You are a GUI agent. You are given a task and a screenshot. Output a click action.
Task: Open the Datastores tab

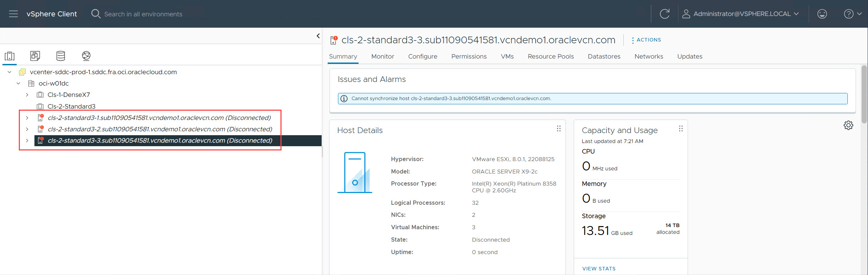click(604, 56)
